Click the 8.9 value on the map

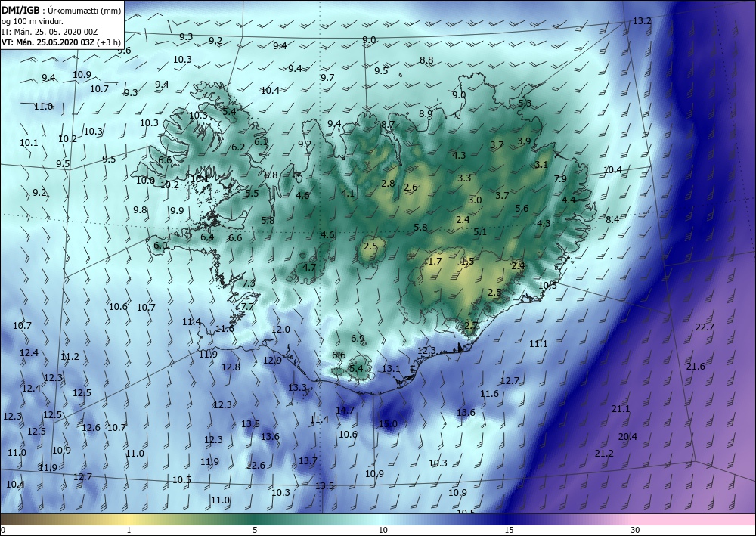(426, 113)
